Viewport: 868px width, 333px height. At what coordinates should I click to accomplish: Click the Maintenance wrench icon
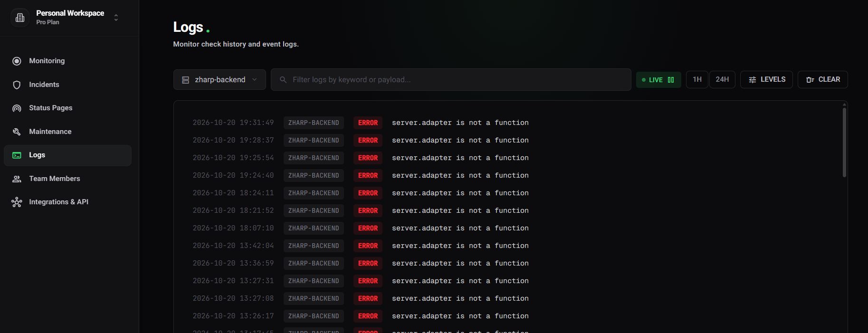pyautogui.click(x=17, y=132)
